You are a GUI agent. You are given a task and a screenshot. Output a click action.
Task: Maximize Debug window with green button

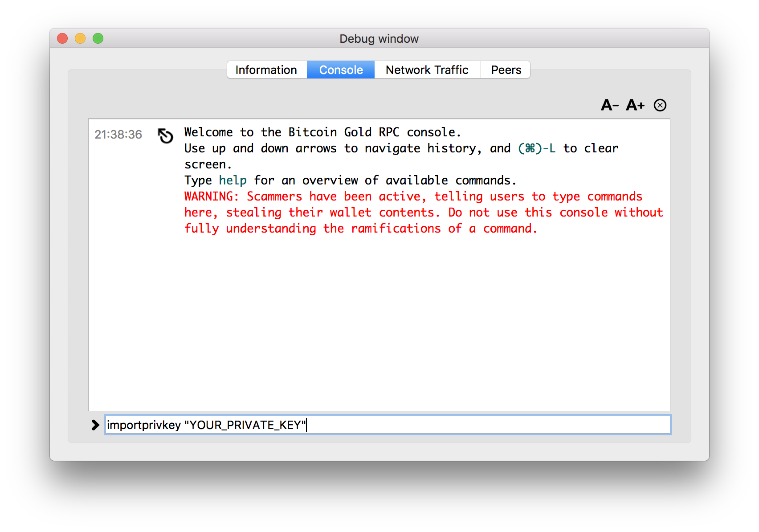[x=98, y=39]
